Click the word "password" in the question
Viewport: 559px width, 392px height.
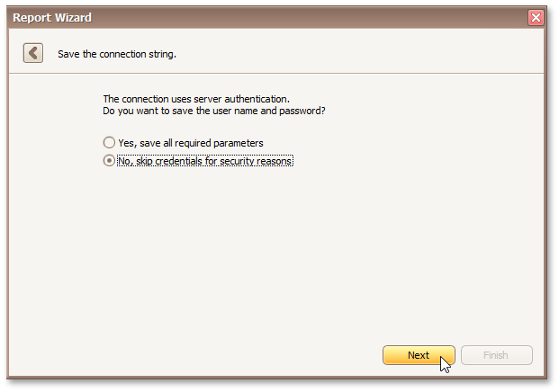(x=300, y=111)
